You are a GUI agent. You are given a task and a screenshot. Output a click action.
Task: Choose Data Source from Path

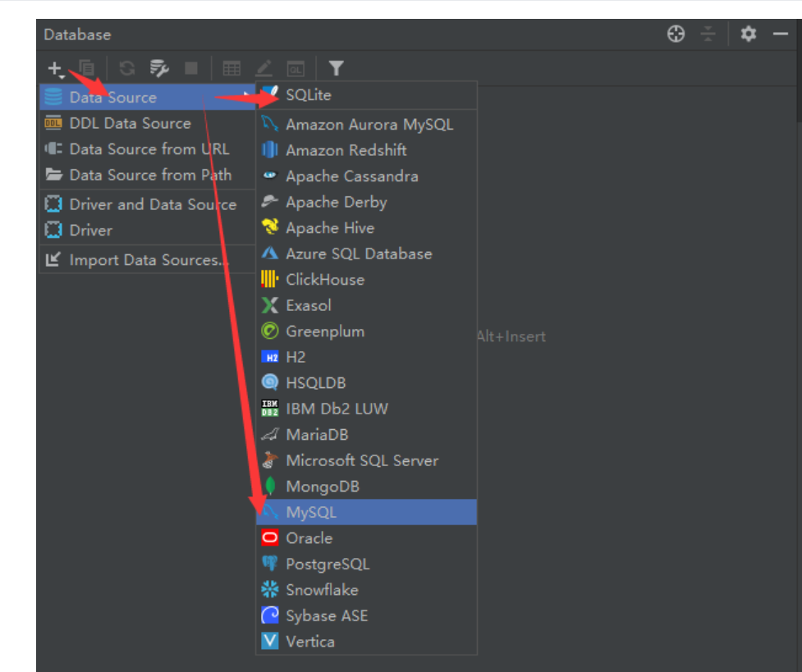(147, 175)
